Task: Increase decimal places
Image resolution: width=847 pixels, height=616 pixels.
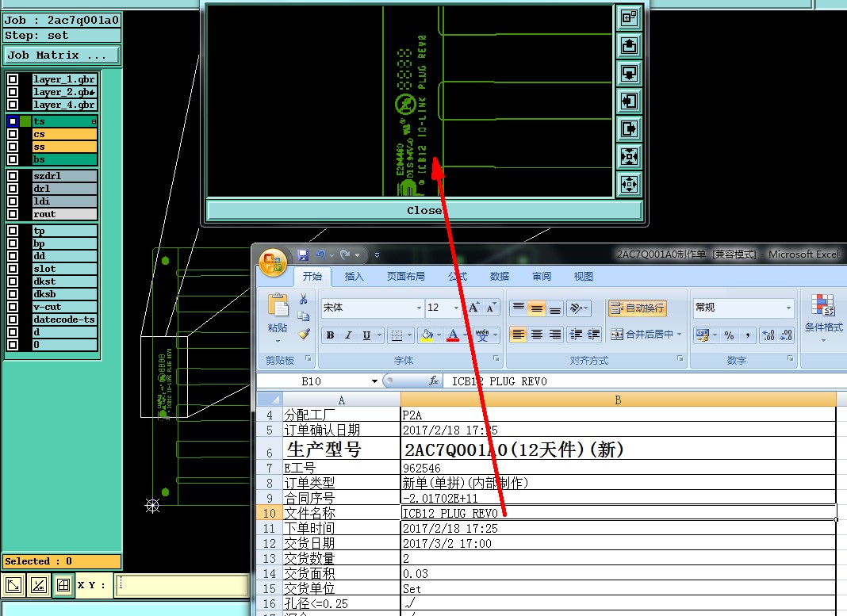Action: pos(768,335)
